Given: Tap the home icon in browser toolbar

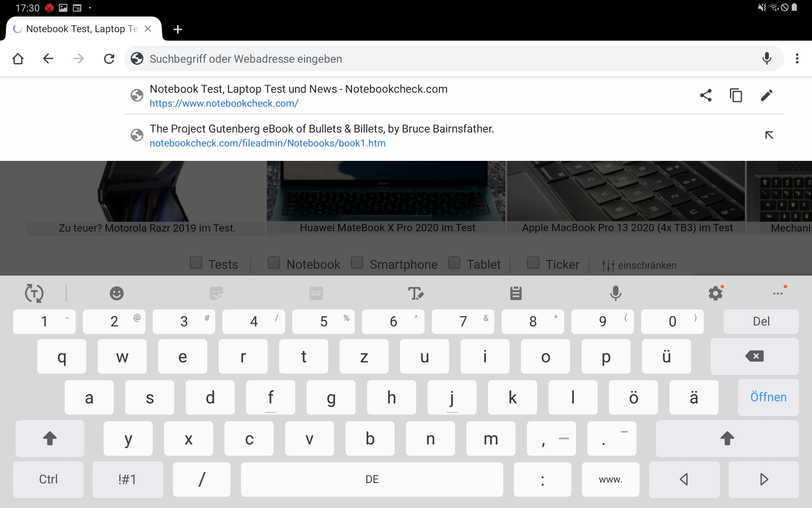Looking at the screenshot, I should point(18,58).
